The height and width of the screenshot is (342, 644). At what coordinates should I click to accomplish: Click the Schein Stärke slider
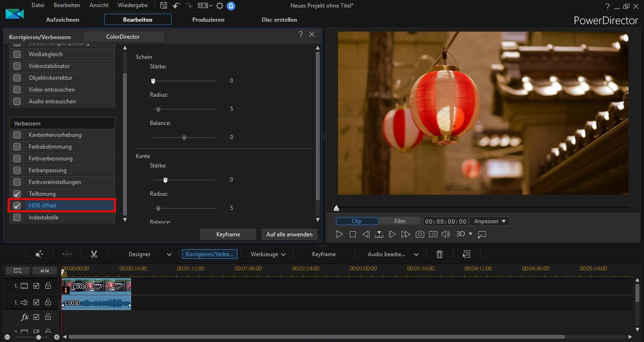point(184,81)
